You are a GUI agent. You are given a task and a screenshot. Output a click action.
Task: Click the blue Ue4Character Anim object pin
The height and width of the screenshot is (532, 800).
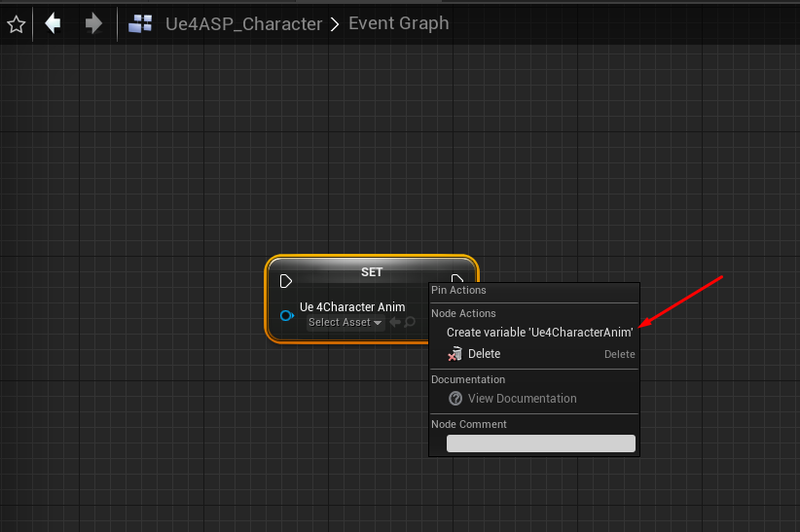(287, 316)
